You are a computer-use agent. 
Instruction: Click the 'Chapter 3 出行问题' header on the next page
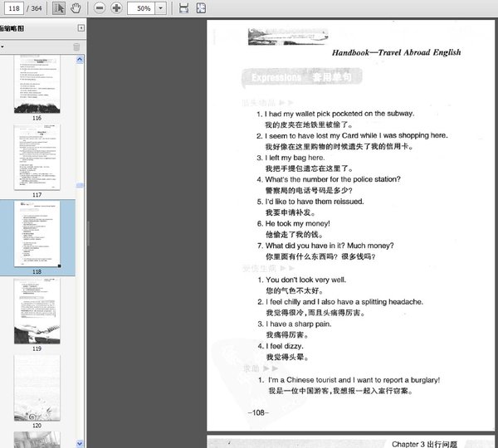click(424, 444)
